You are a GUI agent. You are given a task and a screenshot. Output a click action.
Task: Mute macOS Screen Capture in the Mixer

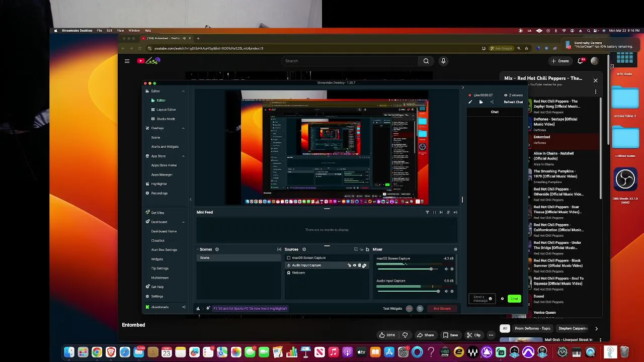coord(446,269)
